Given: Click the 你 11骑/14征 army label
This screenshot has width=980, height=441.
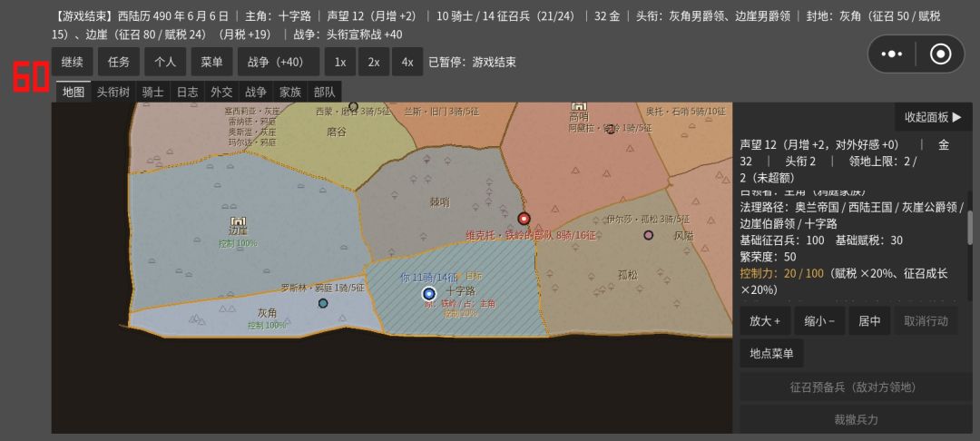Looking at the screenshot, I should tap(428, 278).
